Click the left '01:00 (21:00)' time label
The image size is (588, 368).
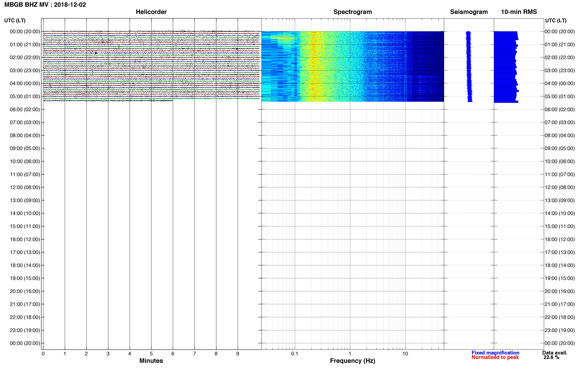(x=25, y=45)
